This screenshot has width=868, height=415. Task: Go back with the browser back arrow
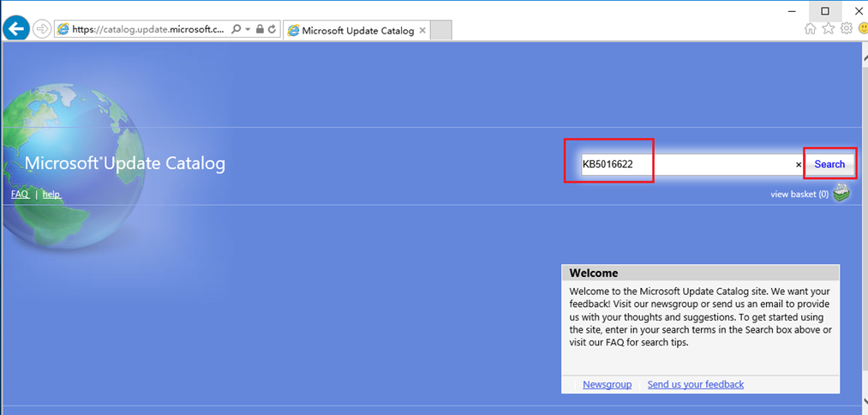pos(16,28)
